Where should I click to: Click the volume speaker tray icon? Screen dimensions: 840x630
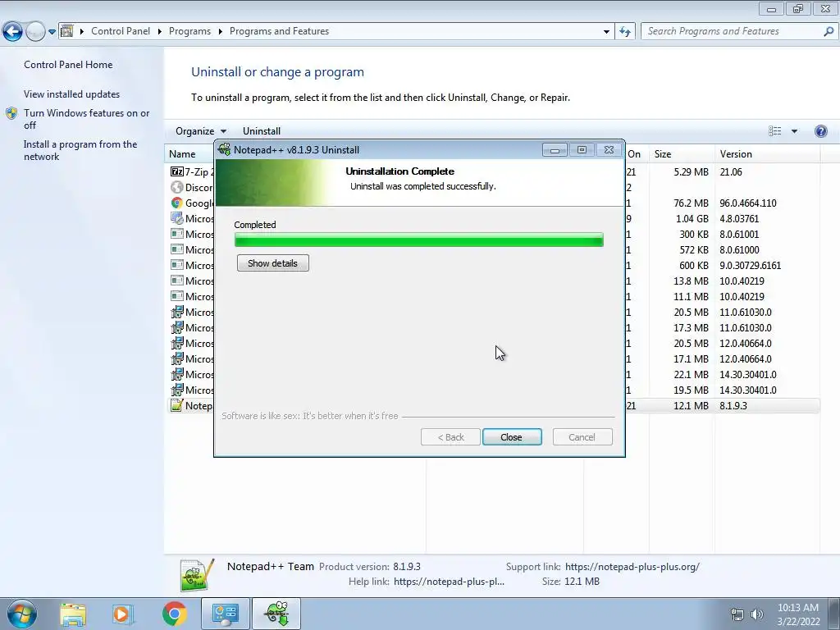756,614
